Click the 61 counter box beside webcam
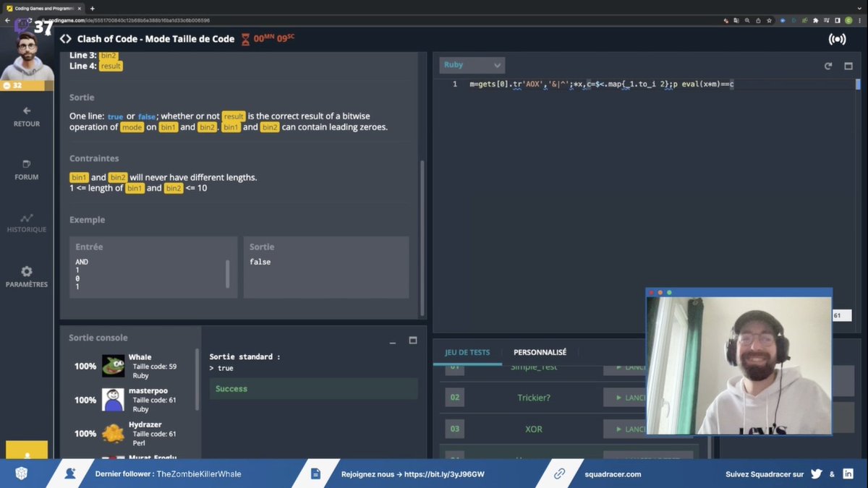Viewport: 868px width, 488px height. [x=841, y=316]
